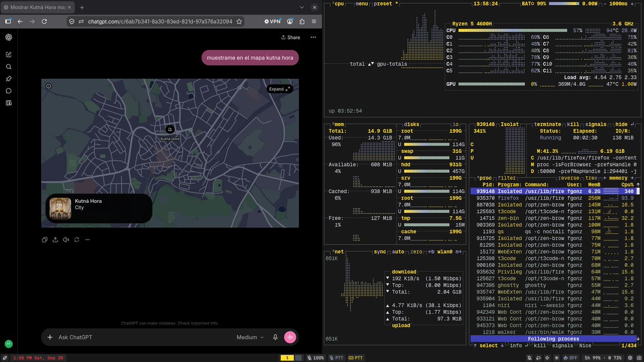Click the tracking protection shield icon

[71, 21]
